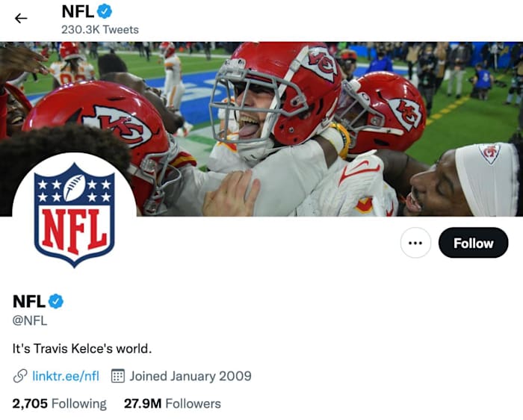
Task: Click the 230.3K Tweets count
Action: click(x=99, y=29)
